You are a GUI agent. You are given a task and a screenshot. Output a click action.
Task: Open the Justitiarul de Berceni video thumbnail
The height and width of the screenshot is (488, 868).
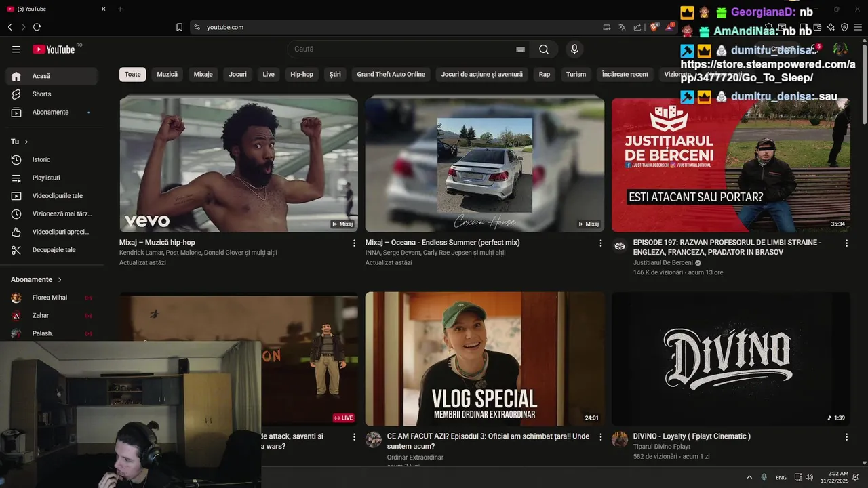[730, 165]
